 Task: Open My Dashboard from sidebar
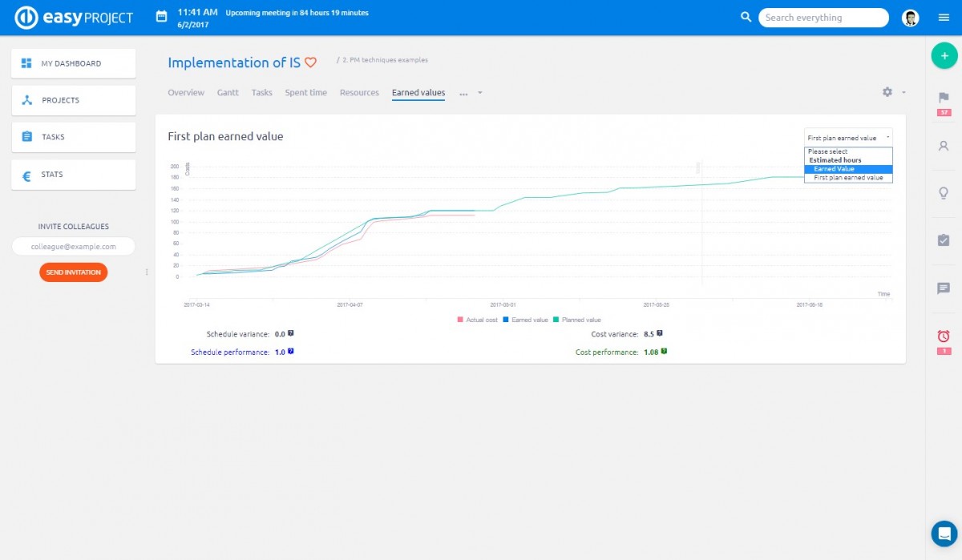click(x=73, y=63)
